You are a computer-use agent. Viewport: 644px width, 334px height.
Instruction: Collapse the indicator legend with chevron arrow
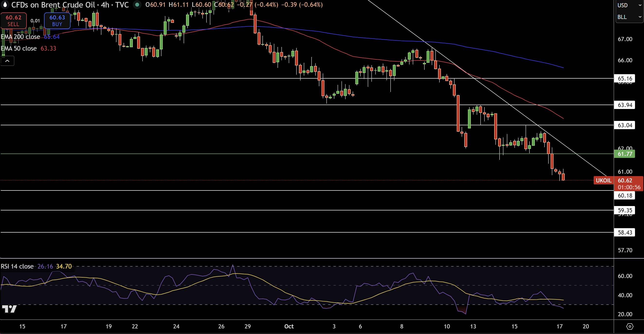[7, 61]
